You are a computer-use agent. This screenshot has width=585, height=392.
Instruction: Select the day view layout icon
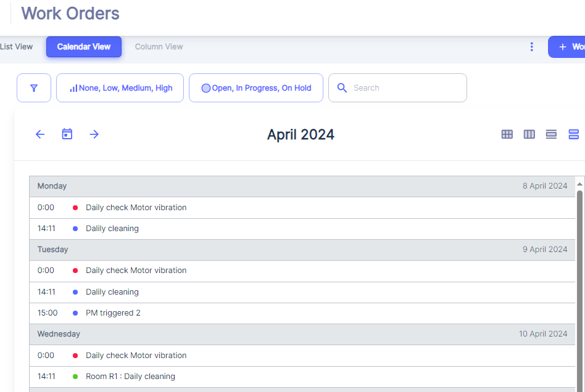[x=552, y=134]
